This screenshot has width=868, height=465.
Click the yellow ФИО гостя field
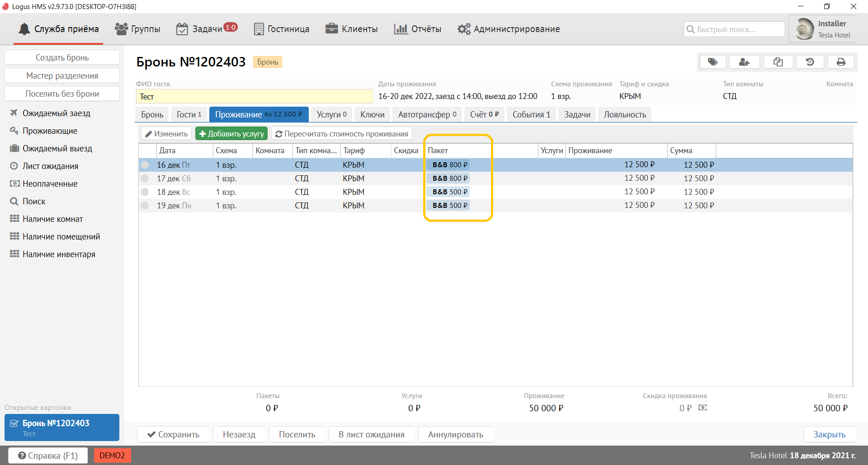pos(254,97)
